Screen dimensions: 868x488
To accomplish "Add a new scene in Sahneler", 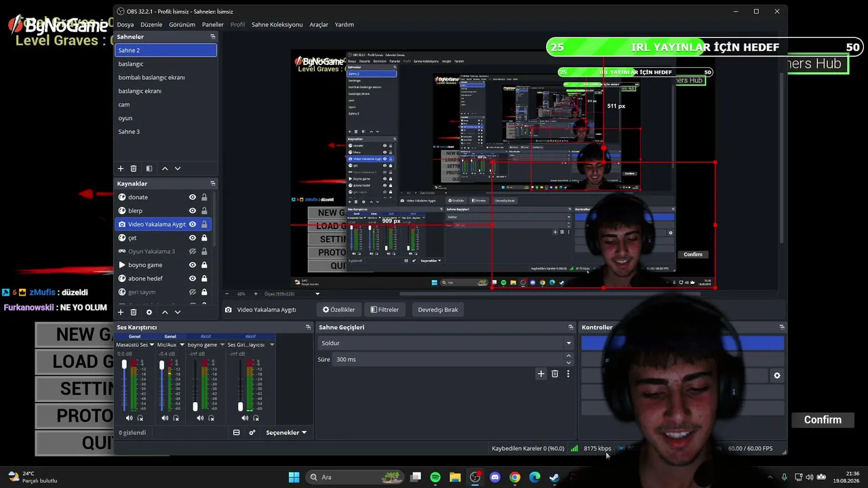I will click(x=121, y=169).
